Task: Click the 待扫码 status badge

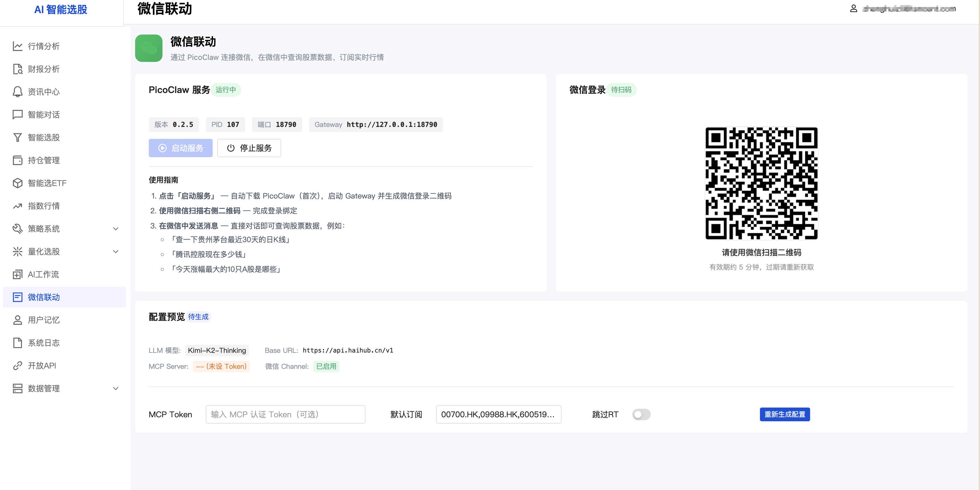Action: (x=621, y=90)
